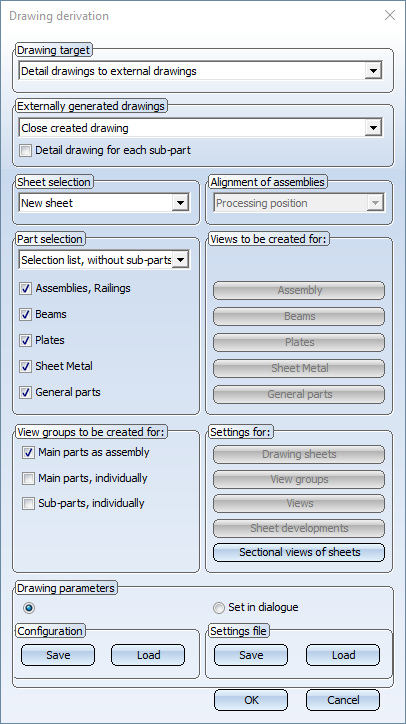Select the Set in dialogue radio button
406x724 pixels.
pyautogui.click(x=219, y=608)
